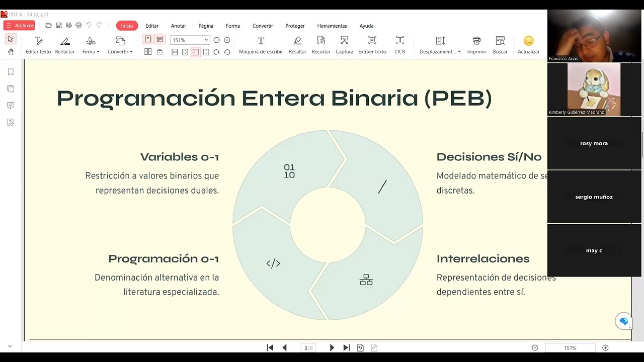Click the save diskette icon
The height and width of the screenshot is (362, 644).
59,26
